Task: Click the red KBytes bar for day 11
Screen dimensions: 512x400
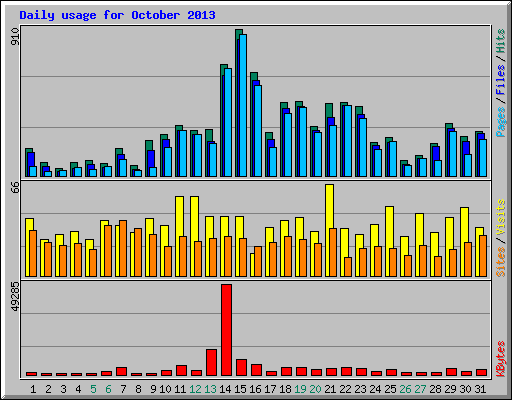Action: pyautogui.click(x=181, y=371)
